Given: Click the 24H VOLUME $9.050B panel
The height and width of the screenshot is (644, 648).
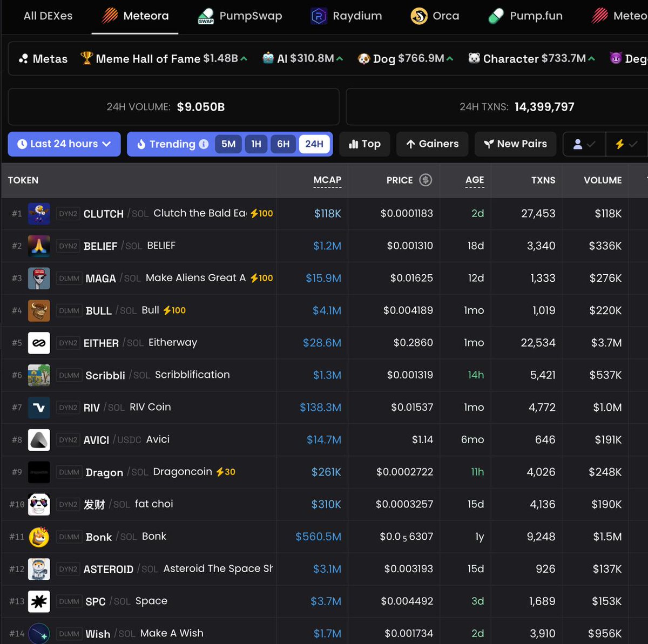Looking at the screenshot, I should click(x=173, y=107).
